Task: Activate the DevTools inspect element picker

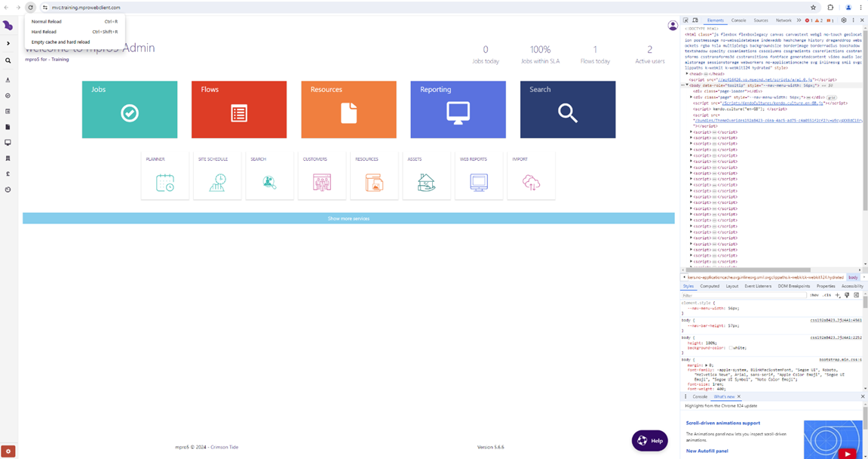Action: coord(686,20)
